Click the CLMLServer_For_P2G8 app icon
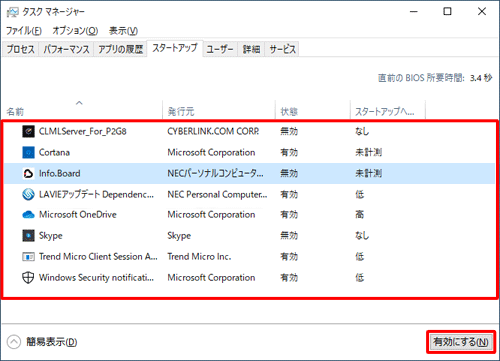 point(28,131)
